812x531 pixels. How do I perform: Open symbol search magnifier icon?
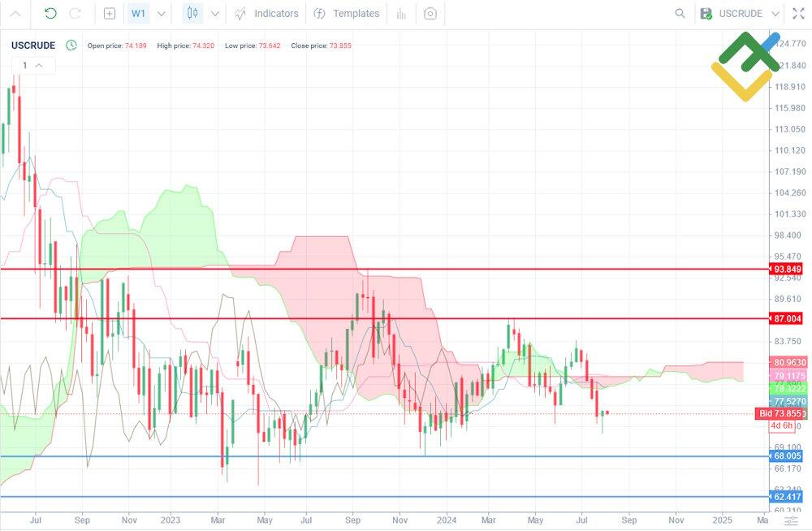click(x=680, y=14)
